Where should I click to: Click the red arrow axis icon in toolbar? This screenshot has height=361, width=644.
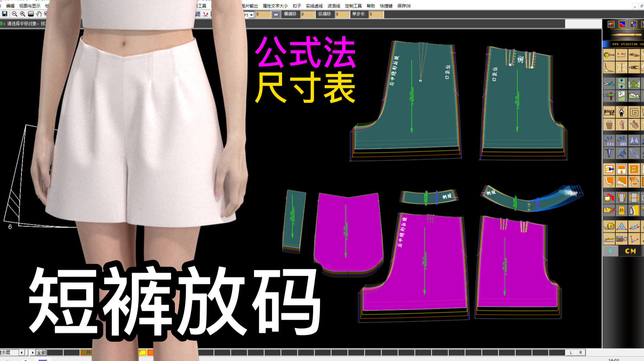coord(206,14)
